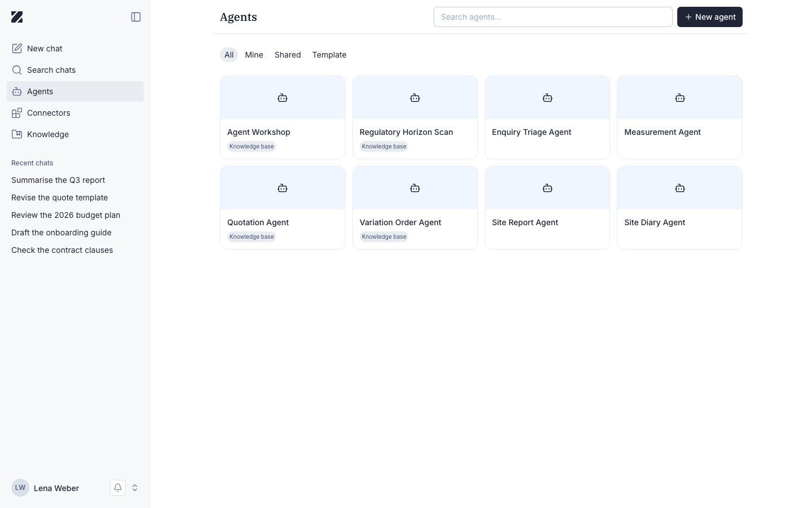This screenshot has height=508, width=812.
Task: Open the Enquiry Triage Agent title
Action: point(532,132)
